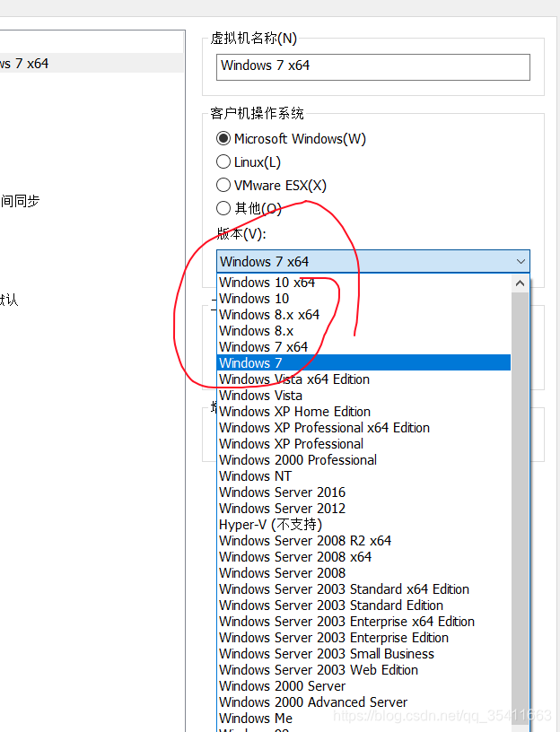
Task: Select Server 2003 Enterprise x64 Edition
Action: click(x=364, y=622)
